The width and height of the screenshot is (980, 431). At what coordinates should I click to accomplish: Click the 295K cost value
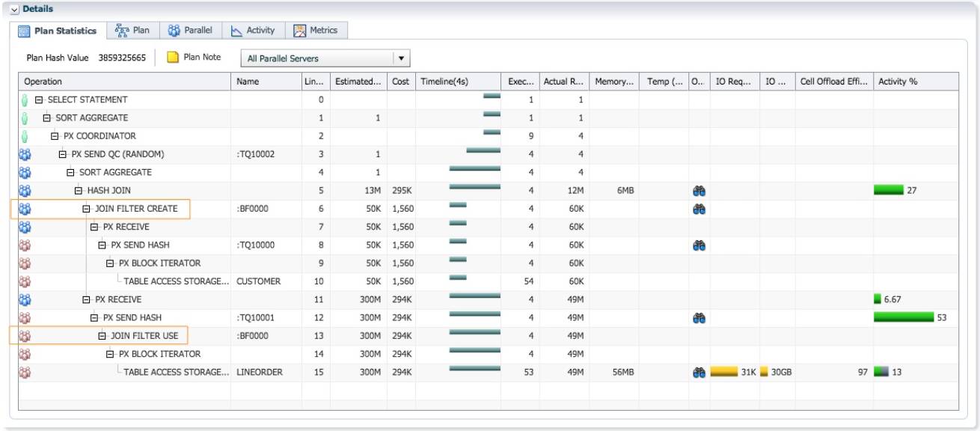pyautogui.click(x=403, y=191)
